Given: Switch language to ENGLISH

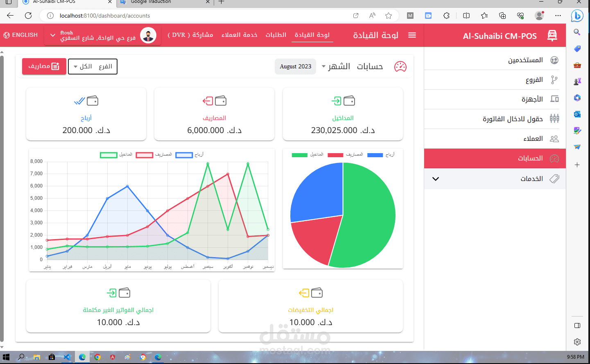Looking at the screenshot, I should tap(20, 35).
